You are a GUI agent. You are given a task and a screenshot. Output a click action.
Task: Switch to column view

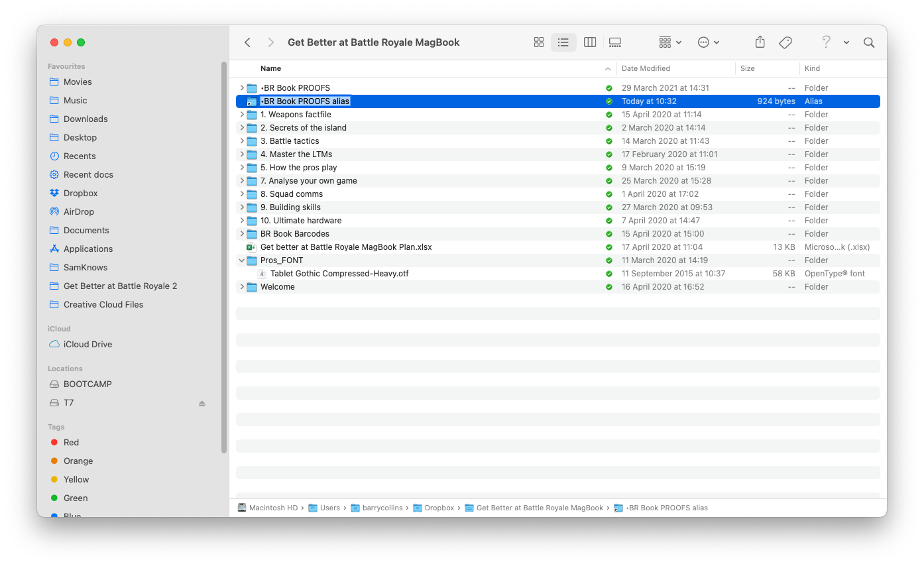click(589, 42)
